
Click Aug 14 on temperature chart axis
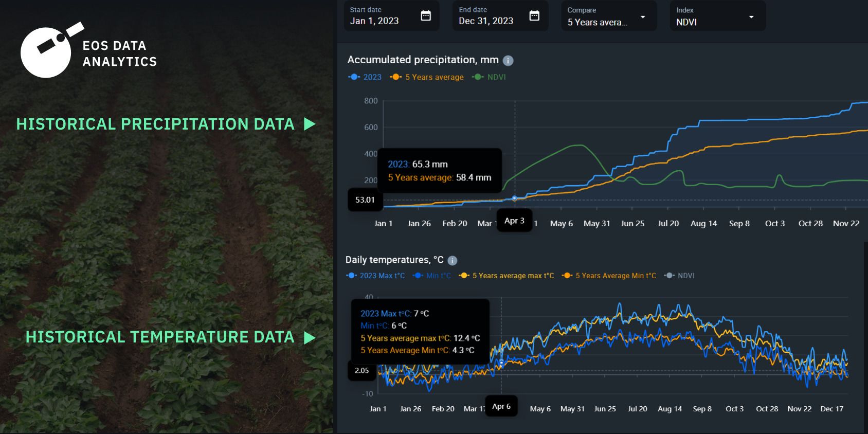670,409
